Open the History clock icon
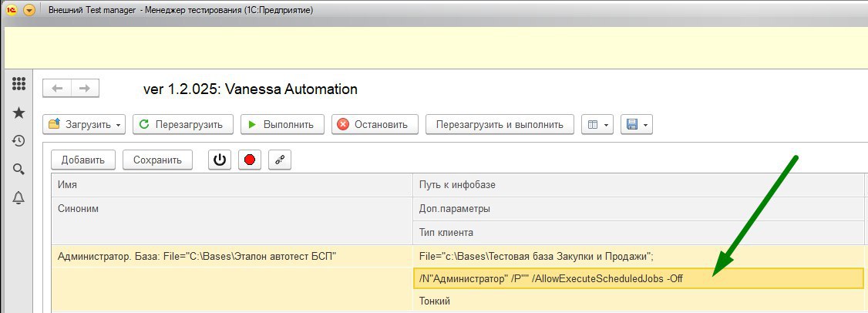 19,141
